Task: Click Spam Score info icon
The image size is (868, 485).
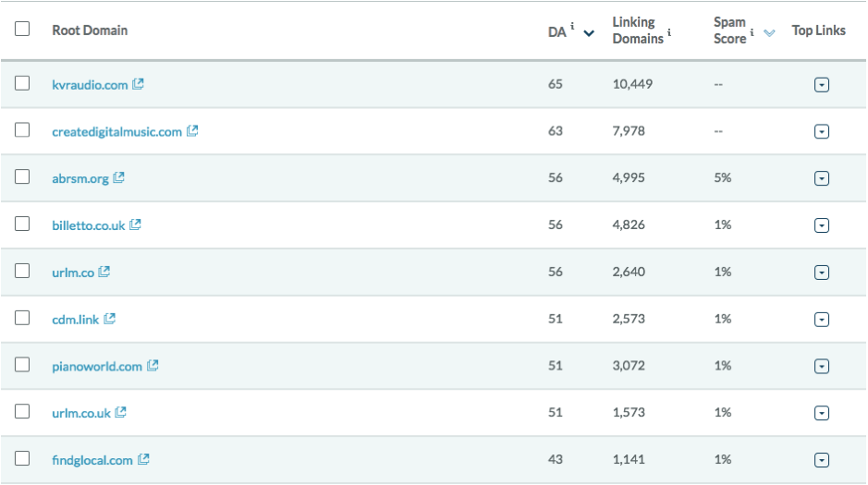Action: tap(752, 33)
